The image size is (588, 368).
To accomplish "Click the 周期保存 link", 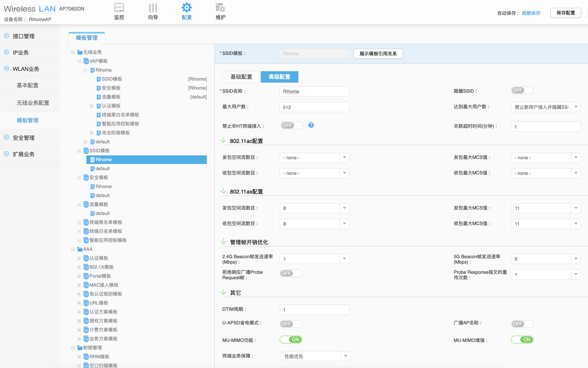I will [x=531, y=13].
